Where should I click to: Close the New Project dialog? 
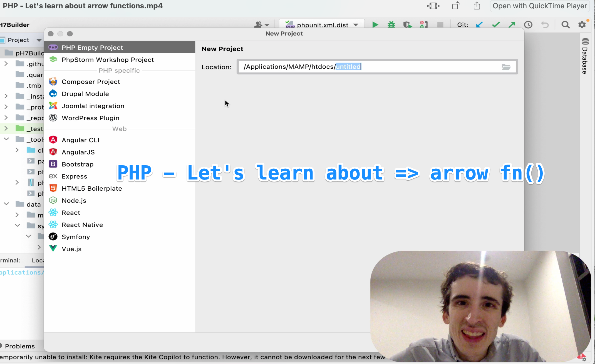point(51,34)
